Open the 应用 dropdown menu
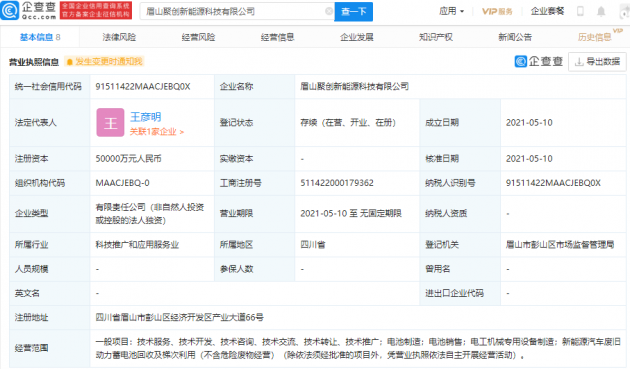 pos(451,11)
